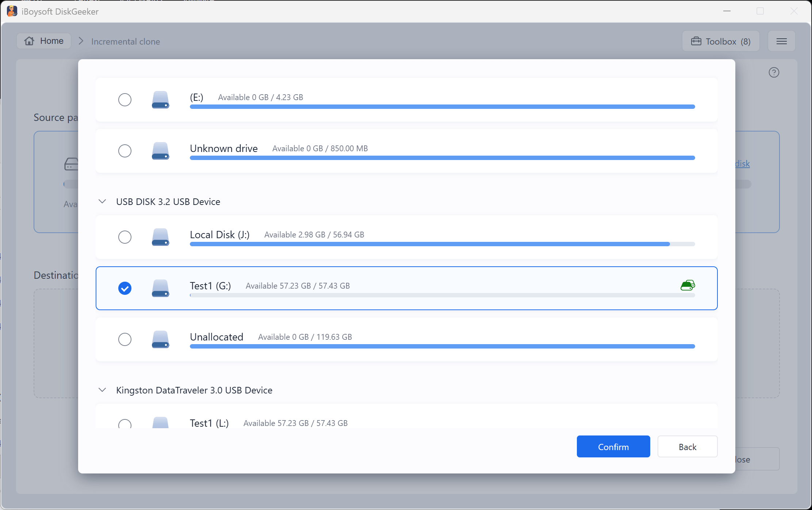Click the 'Available 2.98 GB / 56.94 GB' text

coord(314,235)
